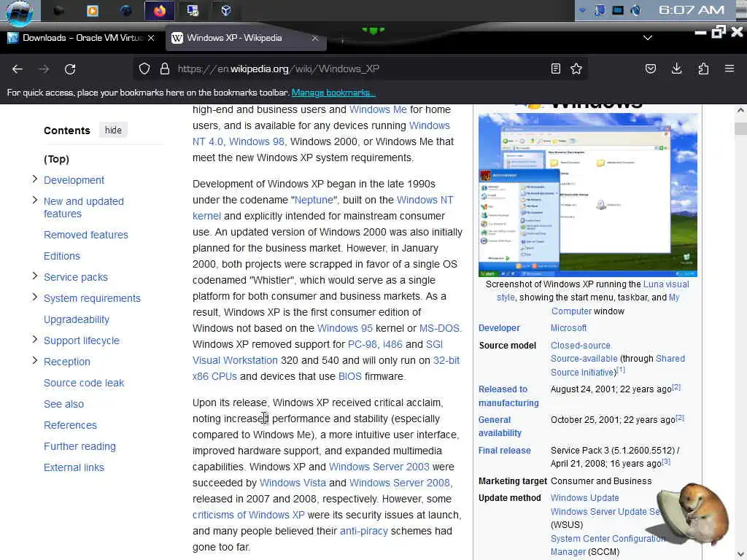Viewport: 747px width, 560px height.
Task: Bookmark this page with the star
Action: coord(576,69)
